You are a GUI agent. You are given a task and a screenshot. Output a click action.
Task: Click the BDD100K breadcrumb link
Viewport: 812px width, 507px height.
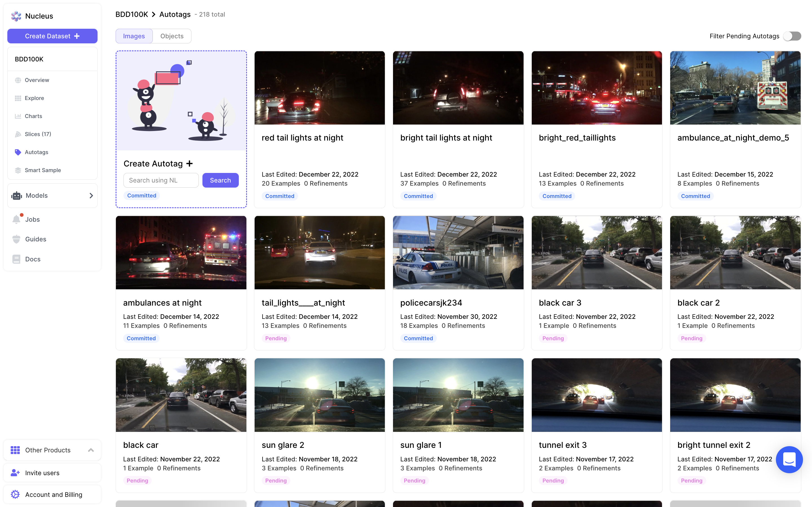(132, 14)
